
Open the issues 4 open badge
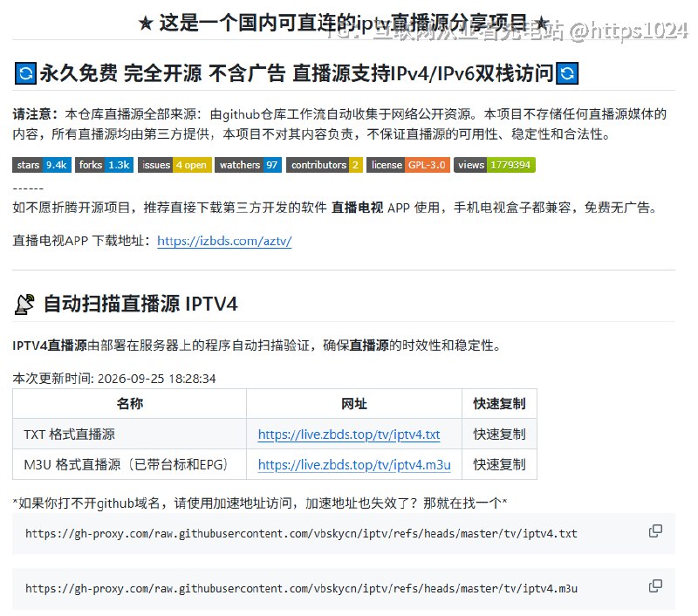pyautogui.click(x=174, y=165)
